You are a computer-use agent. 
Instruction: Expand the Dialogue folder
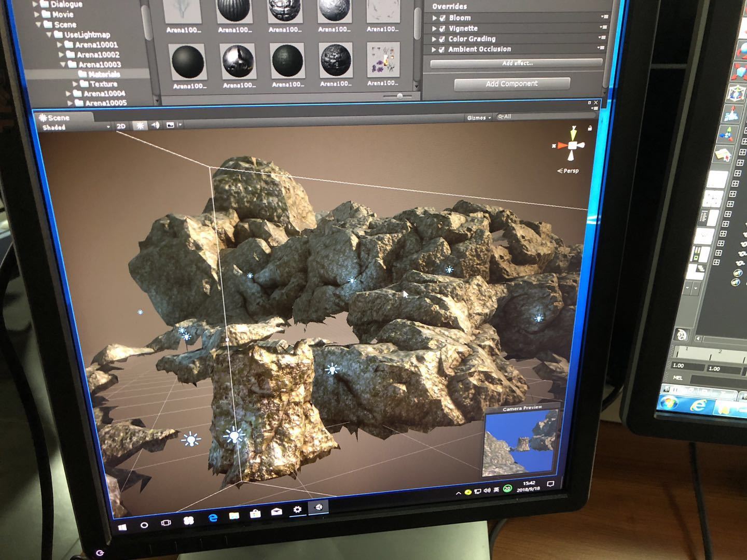pyautogui.click(x=35, y=5)
